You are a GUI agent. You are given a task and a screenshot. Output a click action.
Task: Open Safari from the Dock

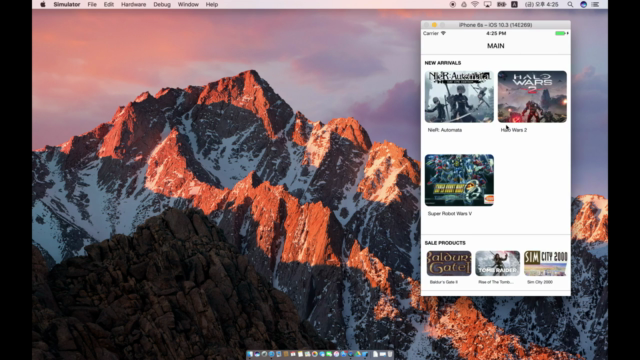click(272, 354)
